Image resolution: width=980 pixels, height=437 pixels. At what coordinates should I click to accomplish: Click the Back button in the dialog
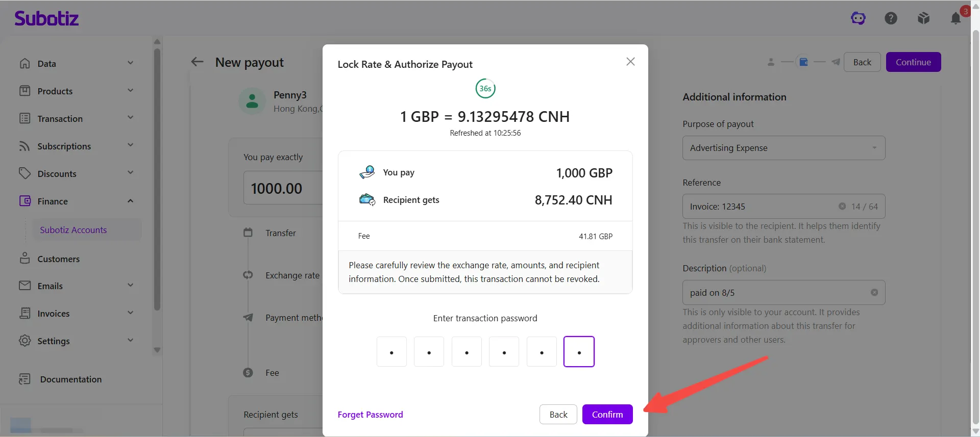pos(558,415)
